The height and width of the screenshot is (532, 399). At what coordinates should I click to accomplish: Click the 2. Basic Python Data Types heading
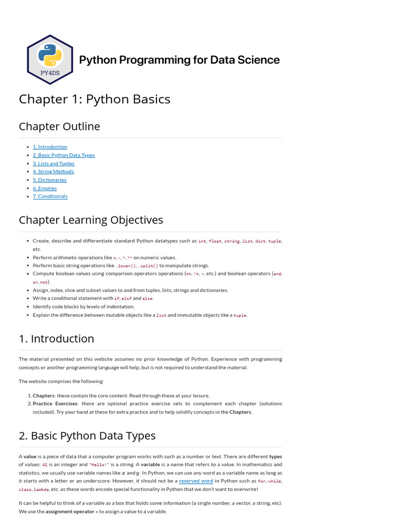(x=87, y=436)
